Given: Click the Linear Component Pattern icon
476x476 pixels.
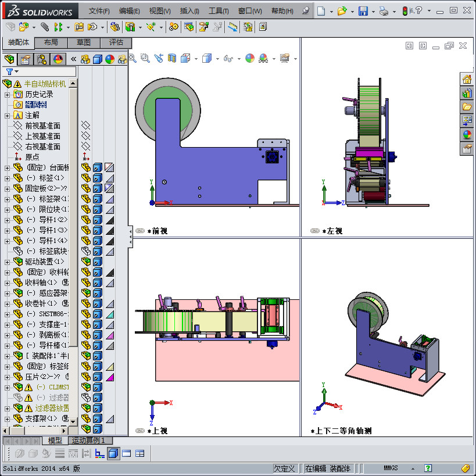Looking at the screenshot, I should click(58, 27).
